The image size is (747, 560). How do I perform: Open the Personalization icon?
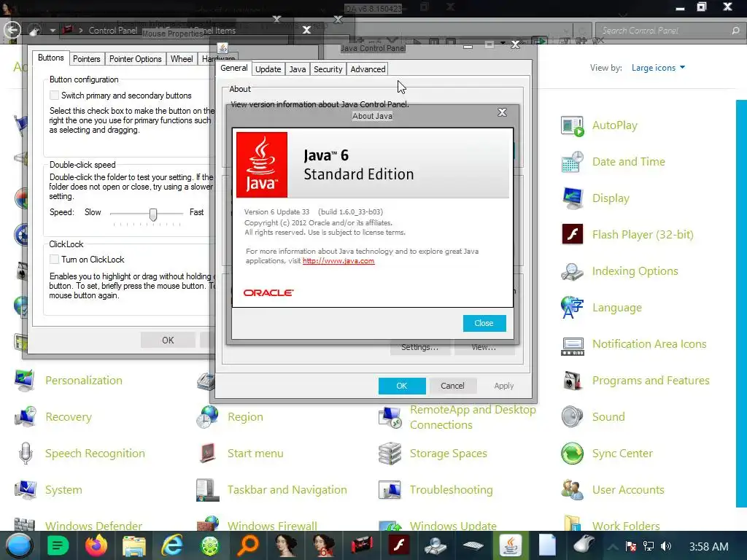[x=24, y=381]
